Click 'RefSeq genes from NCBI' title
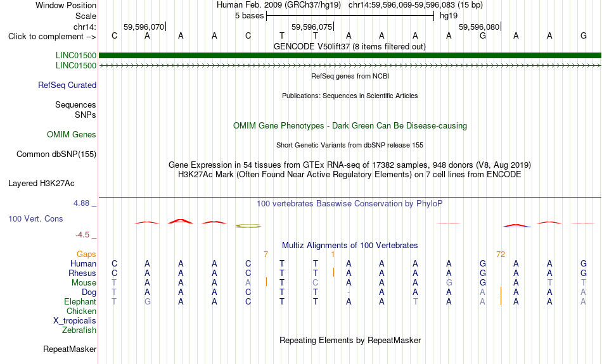Screen dimensions: 602x364 pyautogui.click(x=350, y=76)
